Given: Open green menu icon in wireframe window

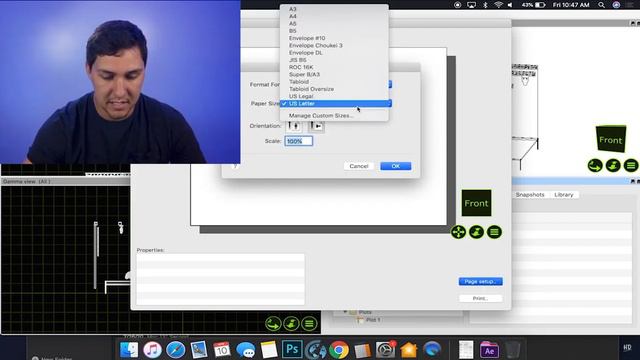Looking at the screenshot, I should [x=631, y=166].
